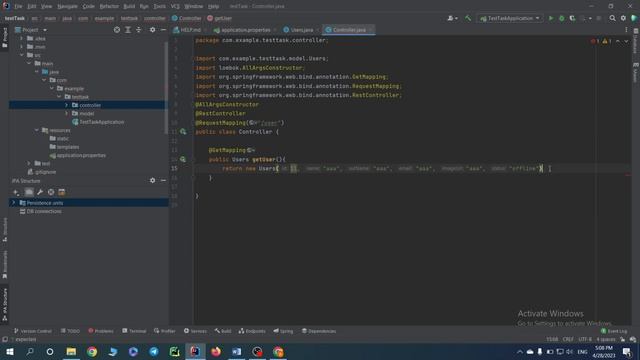Image resolution: width=640 pixels, height=360 pixels.
Task: Open the Event Log tool window
Action: 613,331
